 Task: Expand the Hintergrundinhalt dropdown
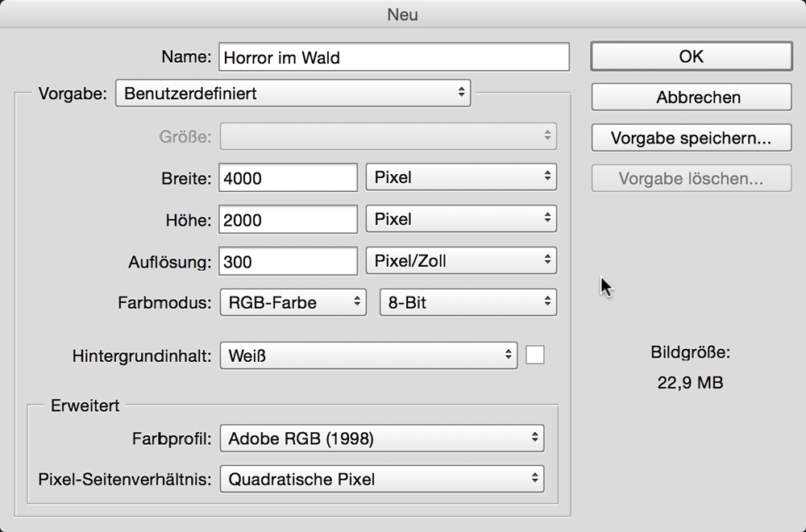pyautogui.click(x=368, y=355)
